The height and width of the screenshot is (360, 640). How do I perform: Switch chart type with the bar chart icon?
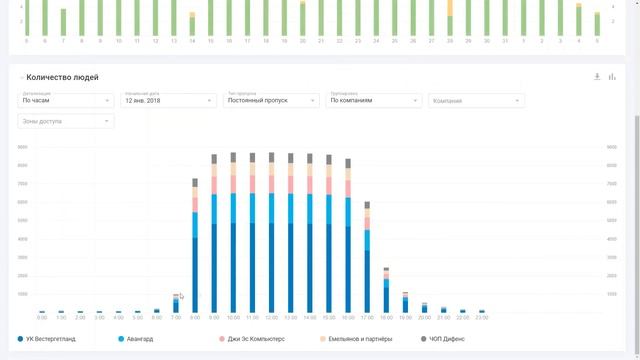[x=612, y=77]
